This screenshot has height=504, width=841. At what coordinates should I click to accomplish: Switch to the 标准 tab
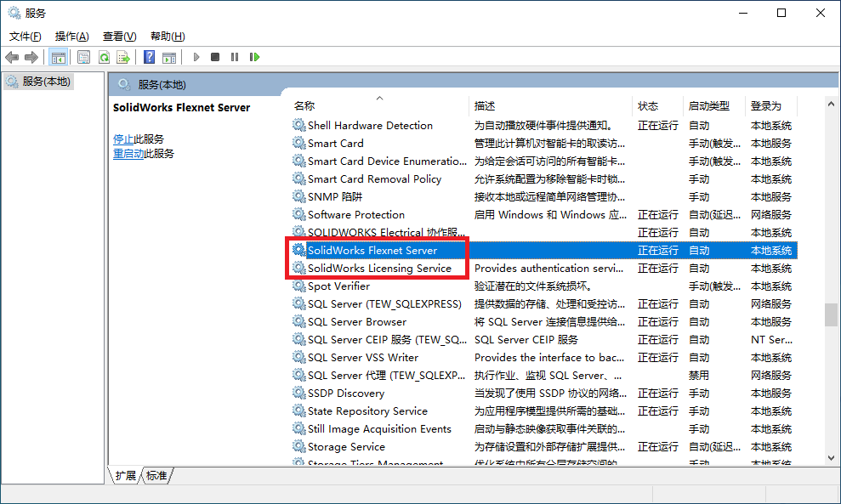[156, 476]
